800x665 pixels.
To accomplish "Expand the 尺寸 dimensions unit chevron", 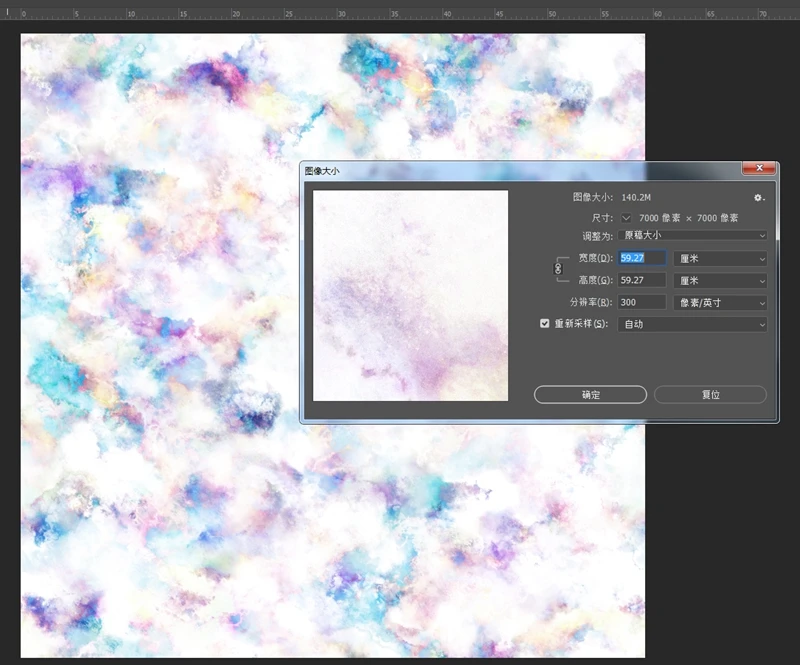I will click(627, 217).
